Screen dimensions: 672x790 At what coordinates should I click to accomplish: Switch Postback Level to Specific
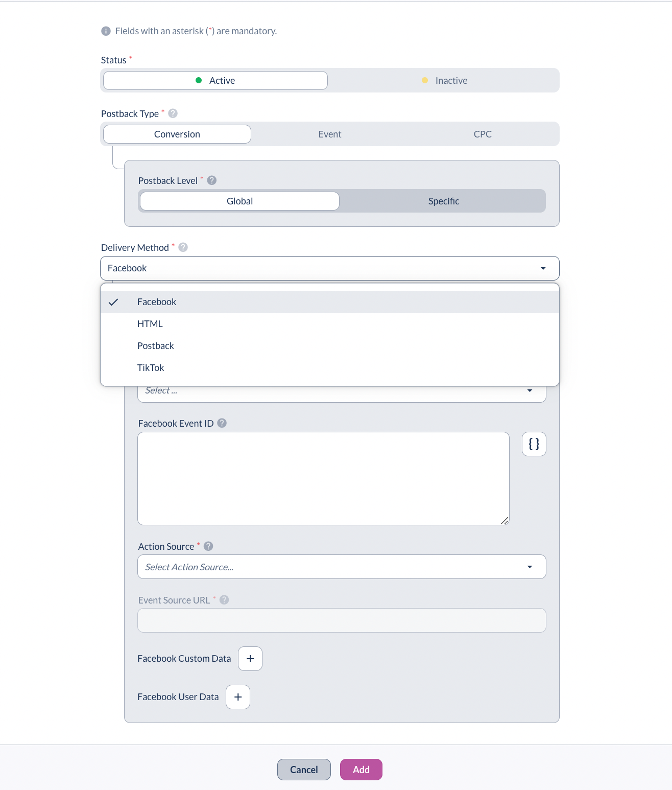coord(443,201)
